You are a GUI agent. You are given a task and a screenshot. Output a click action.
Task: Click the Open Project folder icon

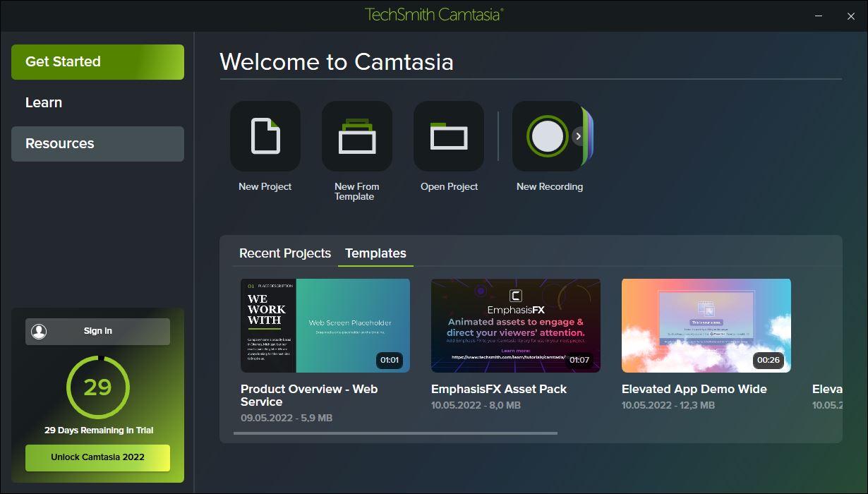(449, 136)
